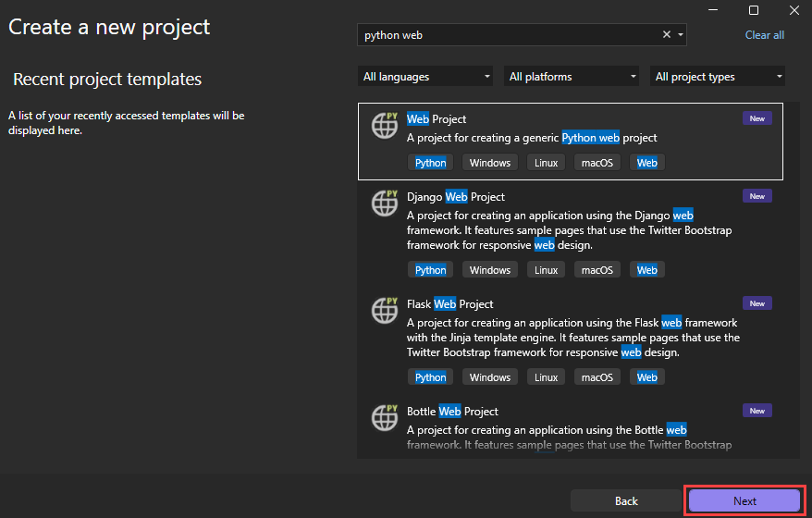Minimize the Create a new project window
812x518 pixels.
coord(713,10)
